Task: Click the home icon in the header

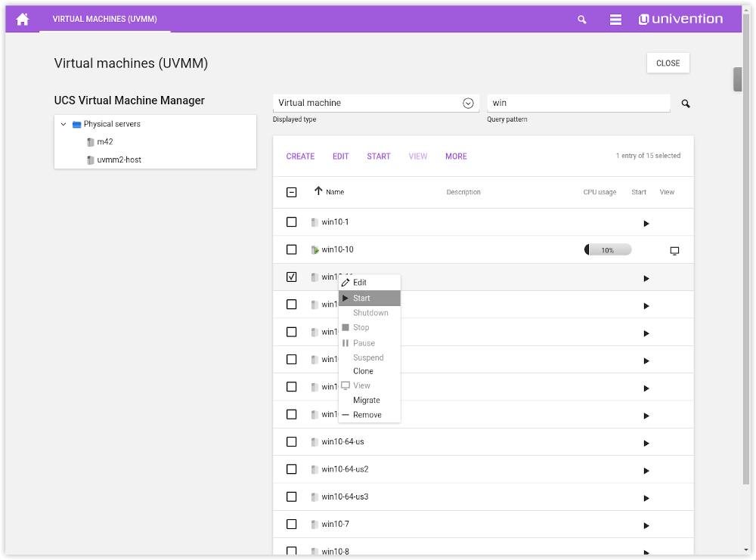Action: click(x=23, y=20)
